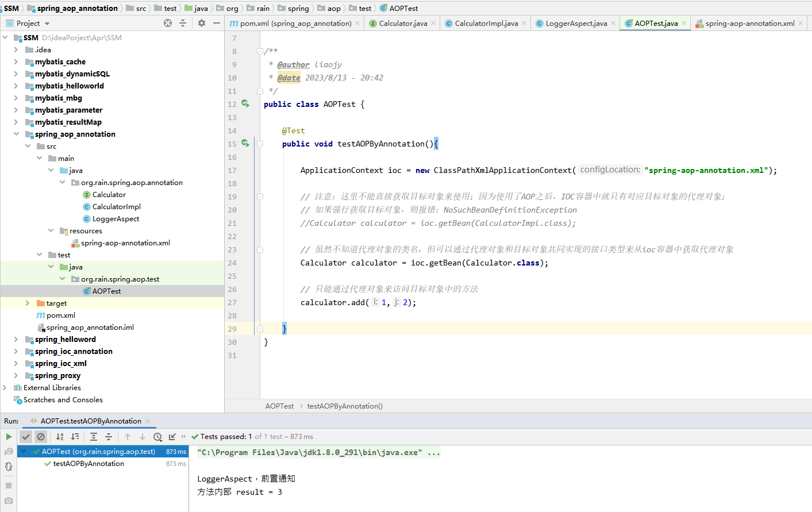Click "spring-aop-annotation.xml" string in code
Viewport: 812px width, 512px height.
[706, 170]
